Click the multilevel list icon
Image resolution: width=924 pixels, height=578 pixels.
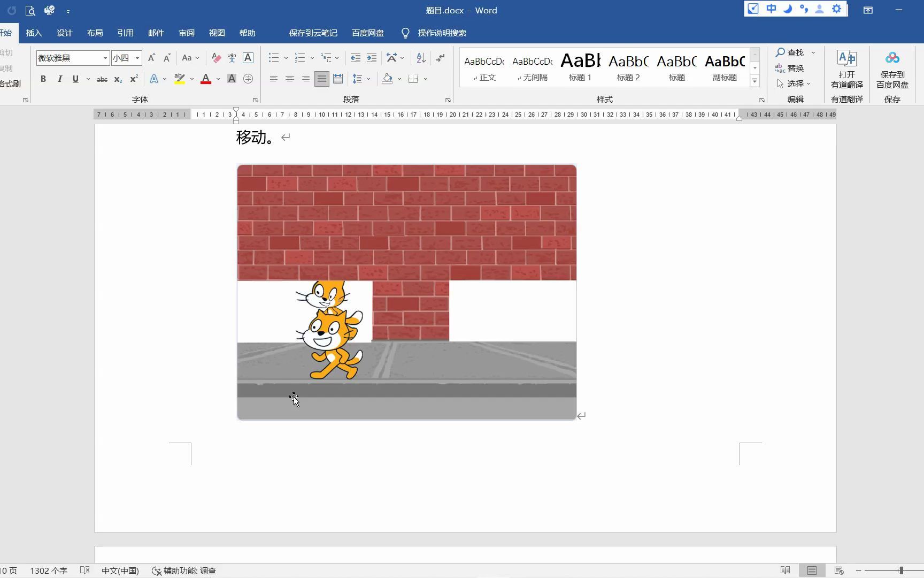click(326, 58)
